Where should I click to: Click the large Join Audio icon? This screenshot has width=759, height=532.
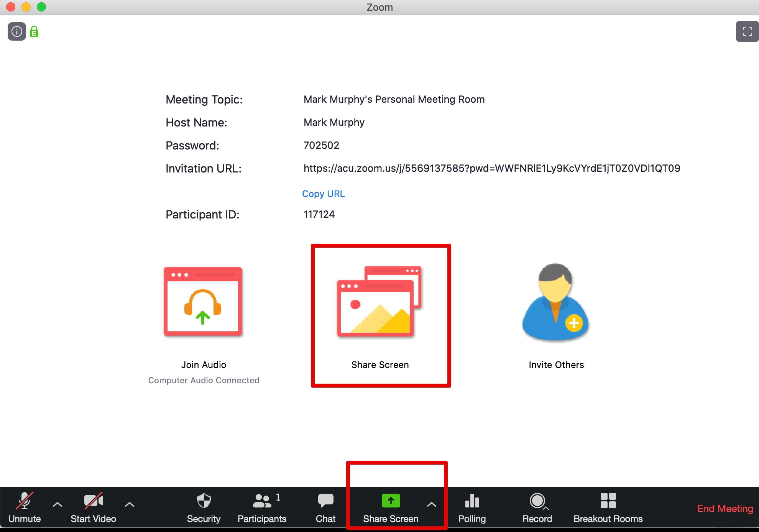[x=203, y=301]
